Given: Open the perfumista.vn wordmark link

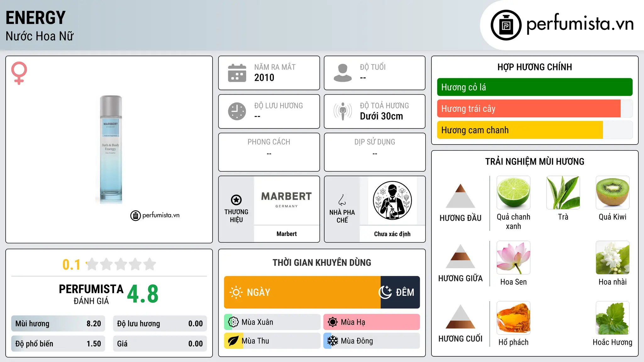Looking at the screenshot, I should click(580, 24).
